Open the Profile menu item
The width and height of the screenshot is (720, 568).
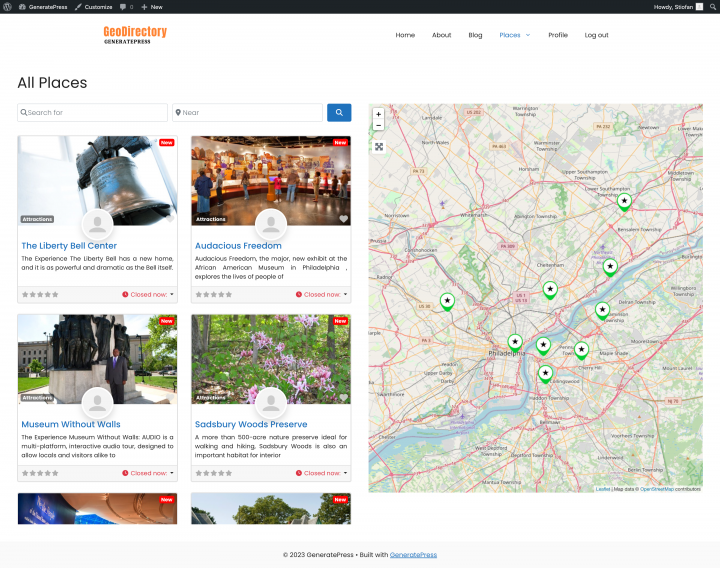[x=557, y=35]
